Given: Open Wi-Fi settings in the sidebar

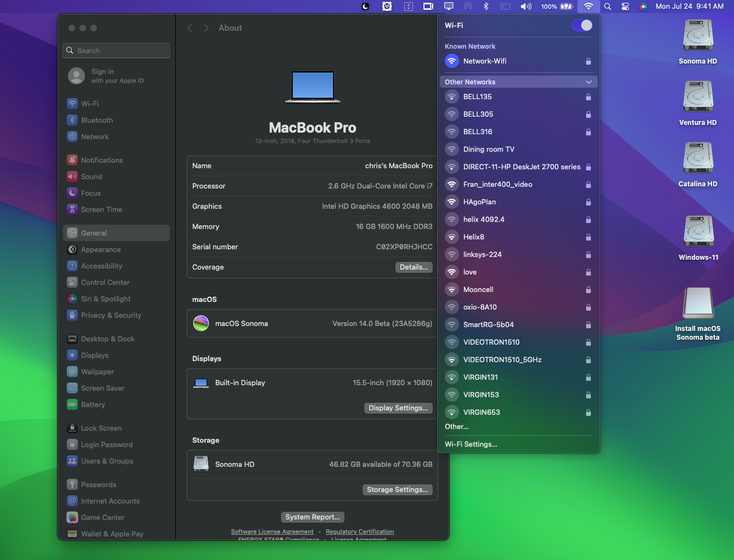Looking at the screenshot, I should point(116,104).
